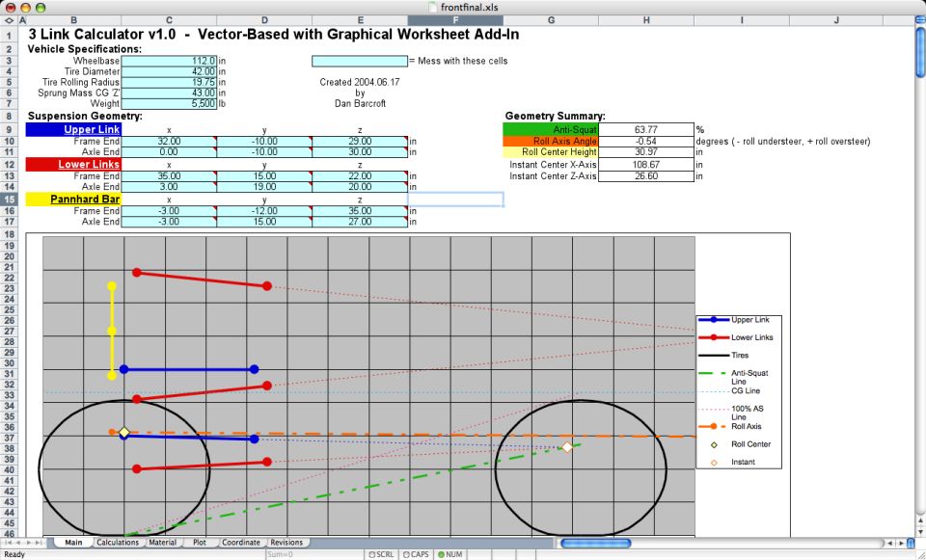Viewport: 926px width, 560px height.
Task: Click Lower Links Frame End x value 35.00
Action: tap(169, 176)
